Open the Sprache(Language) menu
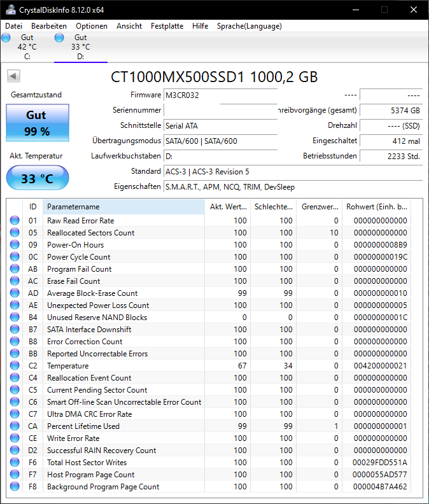Image resolution: width=429 pixels, height=504 pixels. coord(250,26)
